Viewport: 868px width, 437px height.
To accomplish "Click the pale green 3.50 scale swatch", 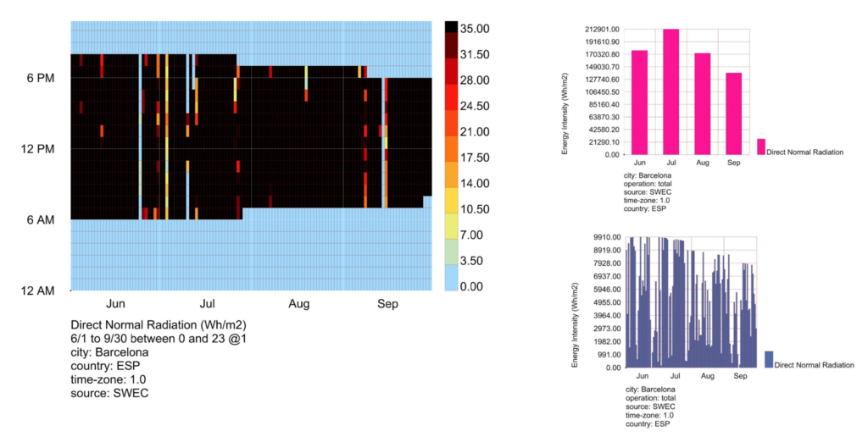I will point(451,252).
